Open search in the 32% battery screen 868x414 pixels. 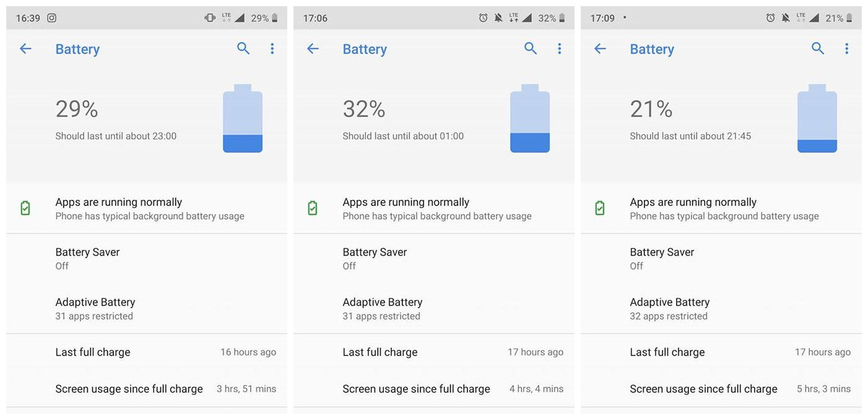531,48
